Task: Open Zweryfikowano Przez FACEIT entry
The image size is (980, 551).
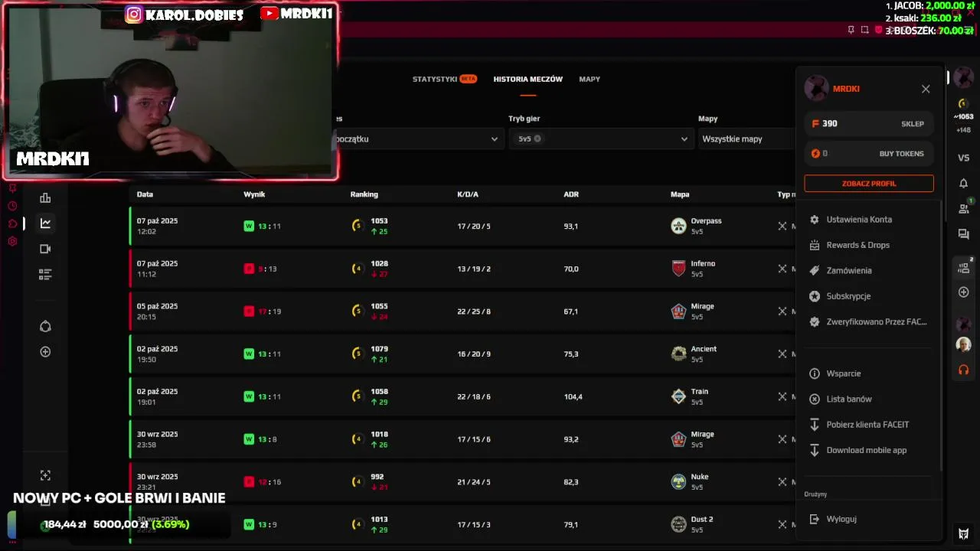Action: pyautogui.click(x=869, y=321)
